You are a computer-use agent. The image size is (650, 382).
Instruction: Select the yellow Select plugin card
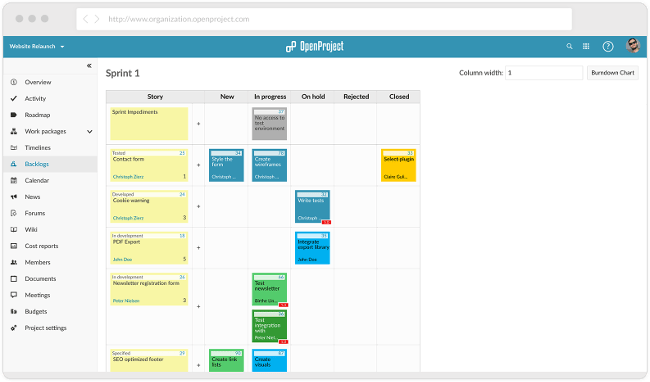[x=398, y=165]
